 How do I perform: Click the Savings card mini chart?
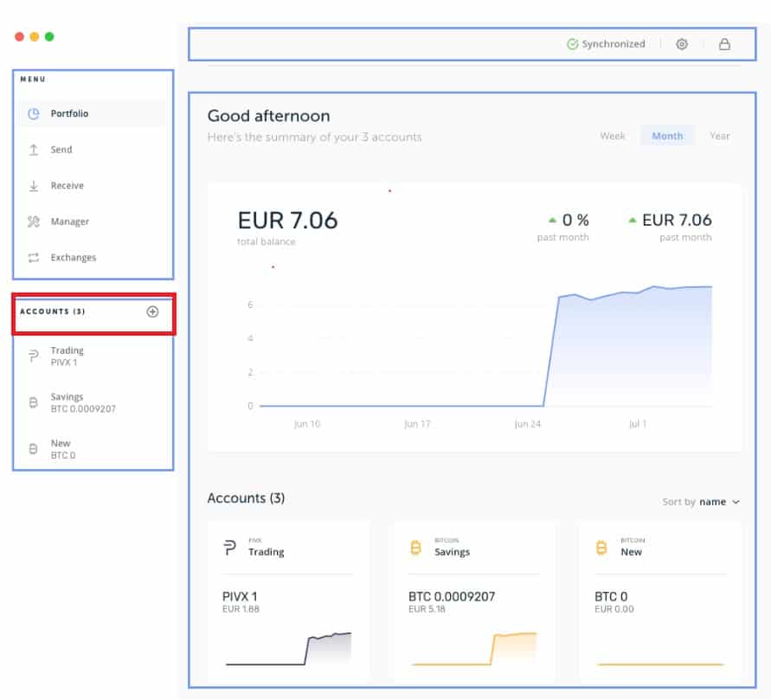click(x=474, y=649)
